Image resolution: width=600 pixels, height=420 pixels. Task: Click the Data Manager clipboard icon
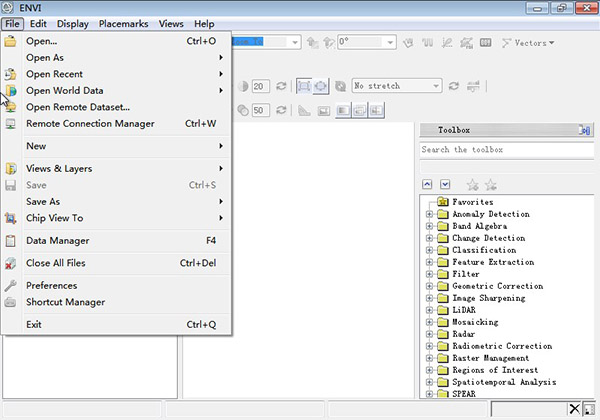10,241
